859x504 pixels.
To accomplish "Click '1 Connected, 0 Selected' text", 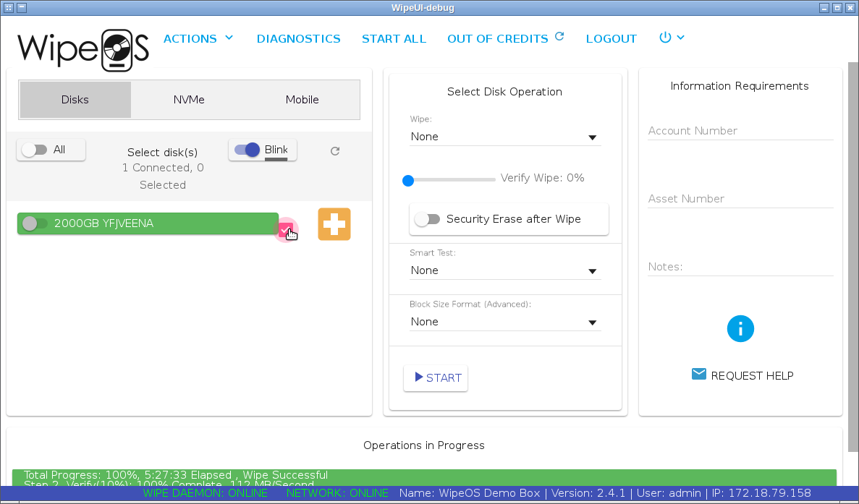I will click(163, 176).
